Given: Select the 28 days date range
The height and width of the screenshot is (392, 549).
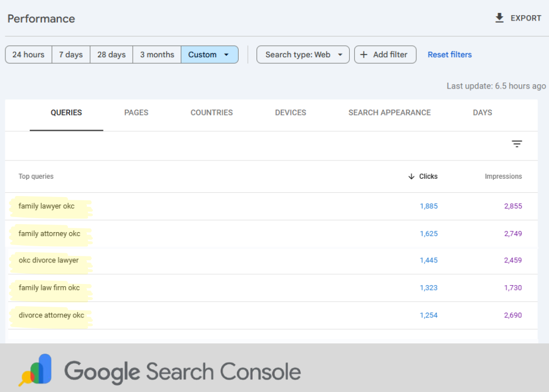Looking at the screenshot, I should [x=111, y=55].
